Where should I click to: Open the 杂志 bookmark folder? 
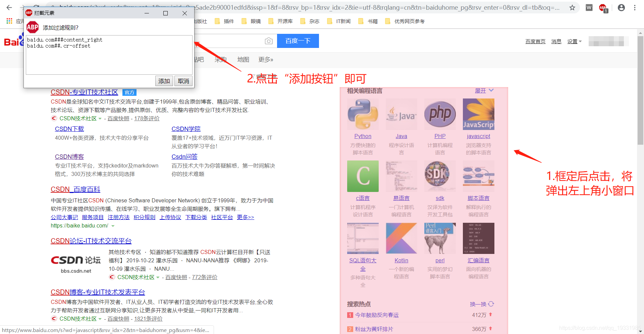(310, 21)
